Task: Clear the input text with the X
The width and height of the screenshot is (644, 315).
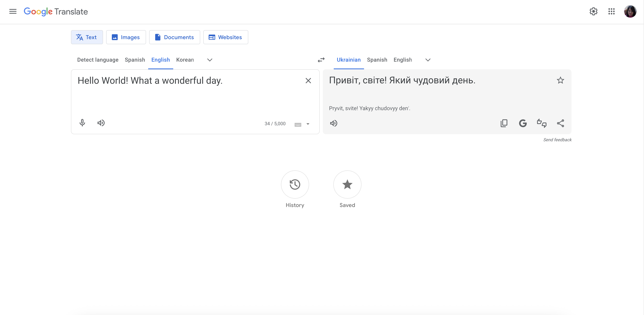Action: (308, 81)
